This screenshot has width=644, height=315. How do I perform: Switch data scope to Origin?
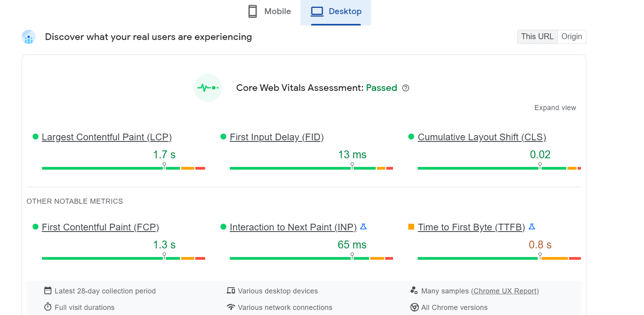(571, 37)
